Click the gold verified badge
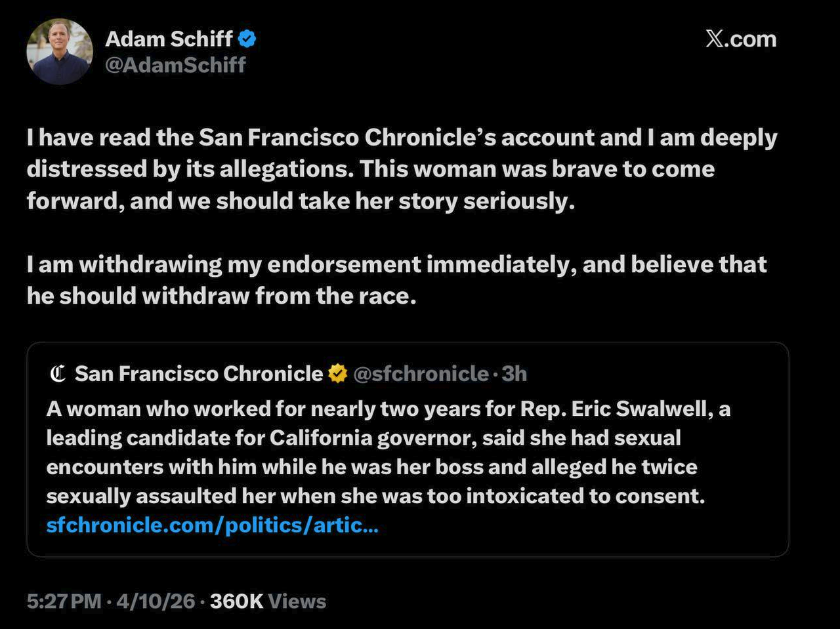 coord(337,374)
